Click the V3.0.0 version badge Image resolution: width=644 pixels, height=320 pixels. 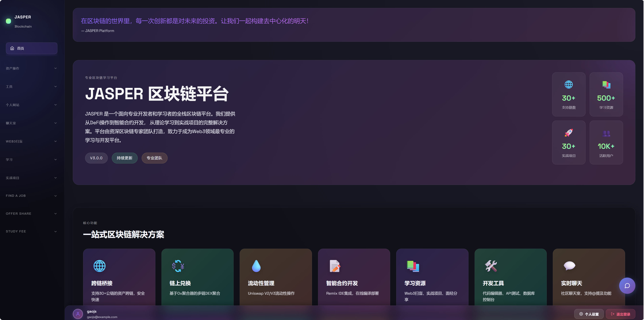(x=96, y=158)
